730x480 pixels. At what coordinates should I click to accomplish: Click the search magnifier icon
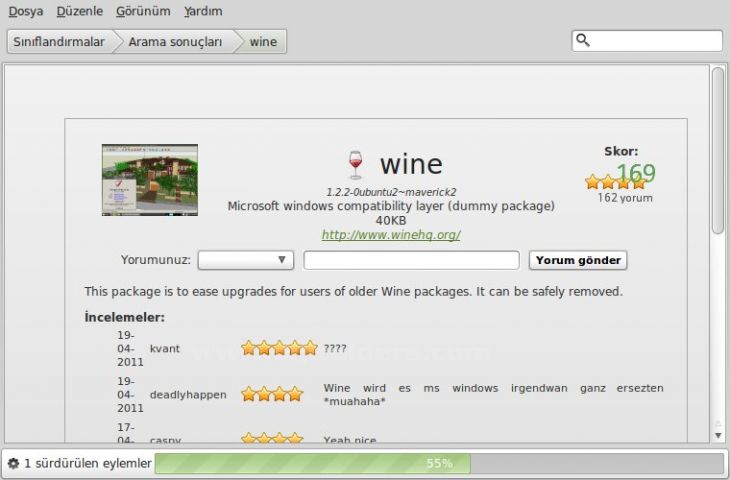click(584, 41)
